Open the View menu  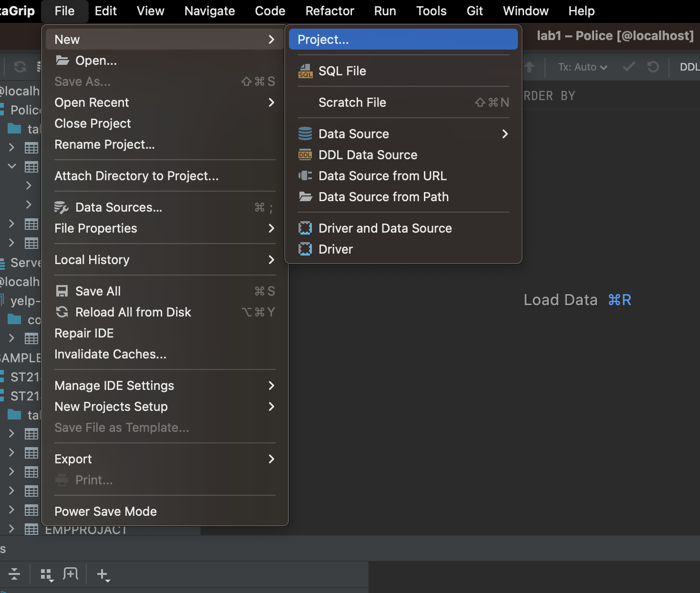click(150, 11)
